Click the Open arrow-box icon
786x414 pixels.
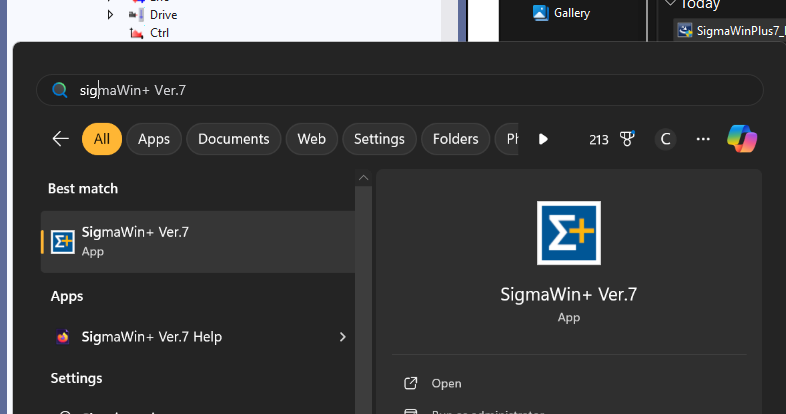click(411, 383)
